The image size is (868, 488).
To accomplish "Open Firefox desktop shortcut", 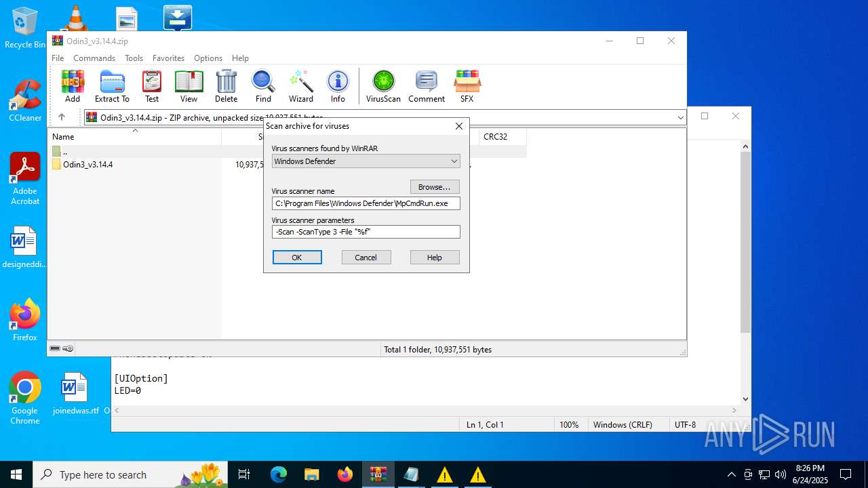I will [25, 320].
